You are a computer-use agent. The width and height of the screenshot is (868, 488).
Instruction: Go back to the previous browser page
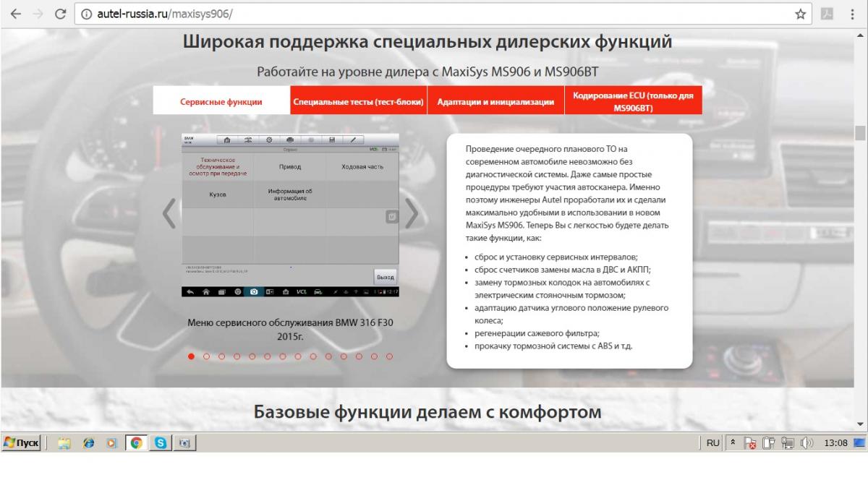point(15,14)
